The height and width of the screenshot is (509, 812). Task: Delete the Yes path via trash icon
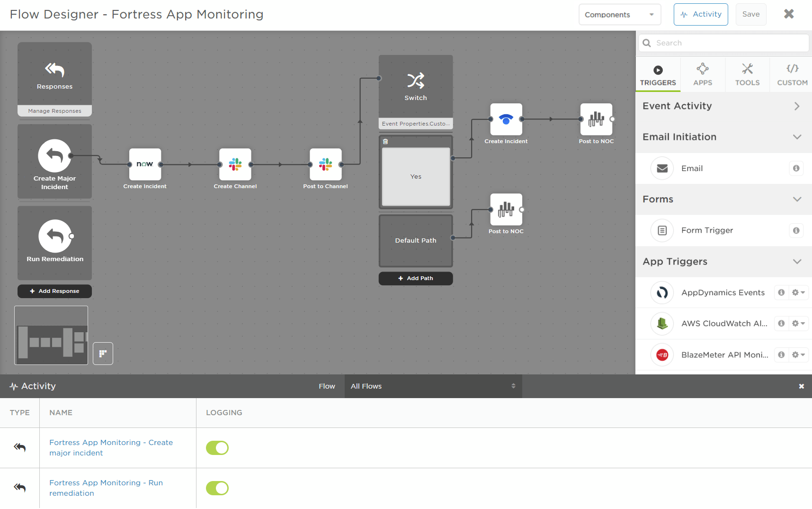pyautogui.click(x=385, y=142)
